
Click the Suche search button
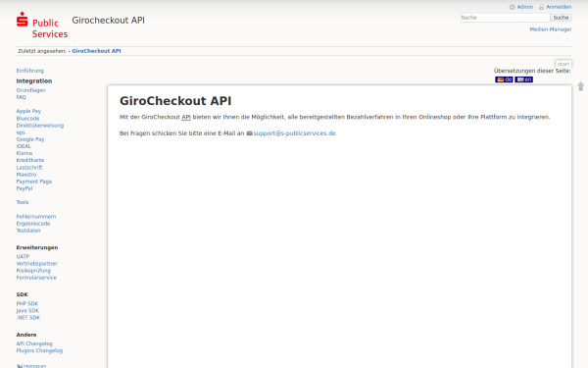point(561,18)
